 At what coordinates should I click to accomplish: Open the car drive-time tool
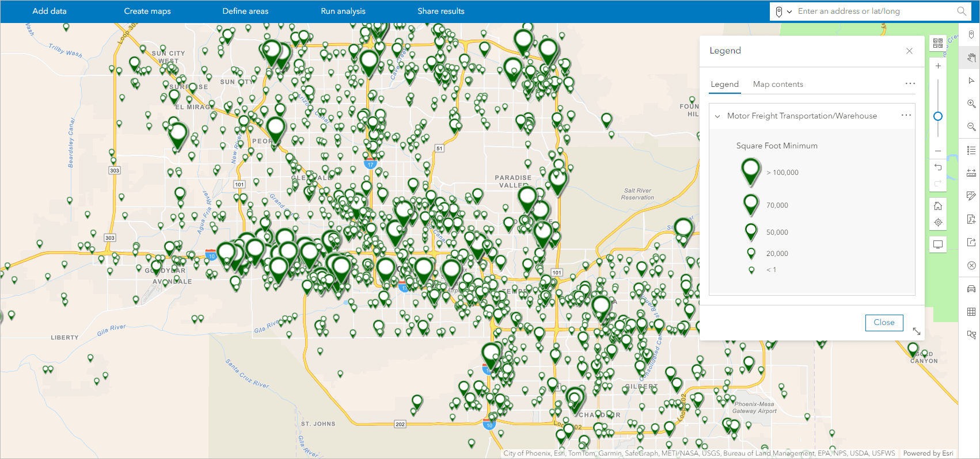click(971, 289)
